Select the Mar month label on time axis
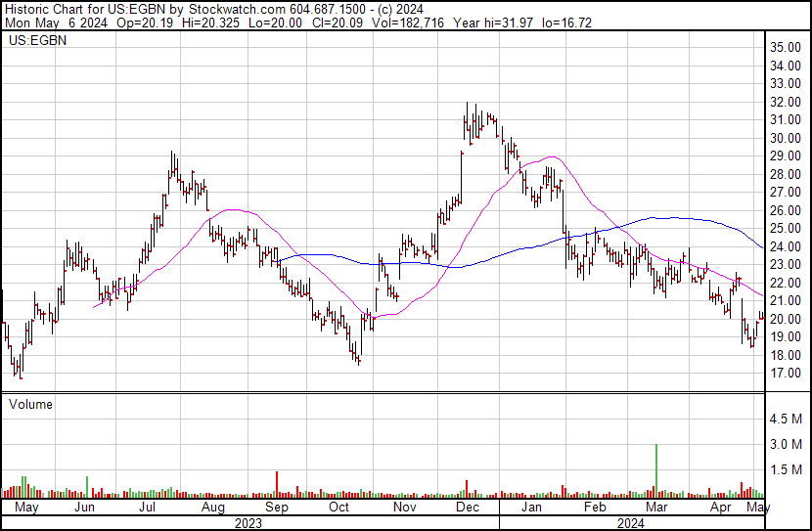 tap(656, 507)
